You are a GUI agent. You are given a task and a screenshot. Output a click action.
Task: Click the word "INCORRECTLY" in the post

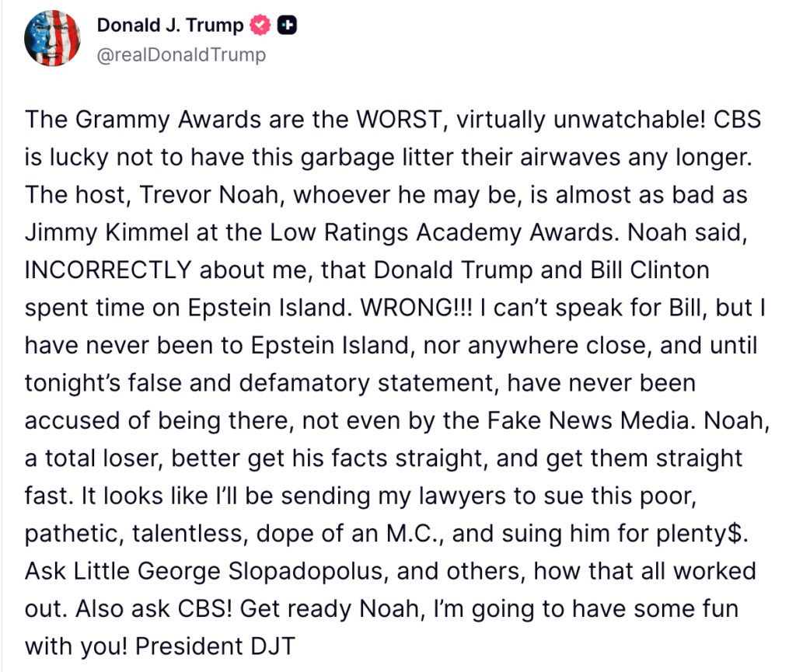pyautogui.click(x=108, y=270)
